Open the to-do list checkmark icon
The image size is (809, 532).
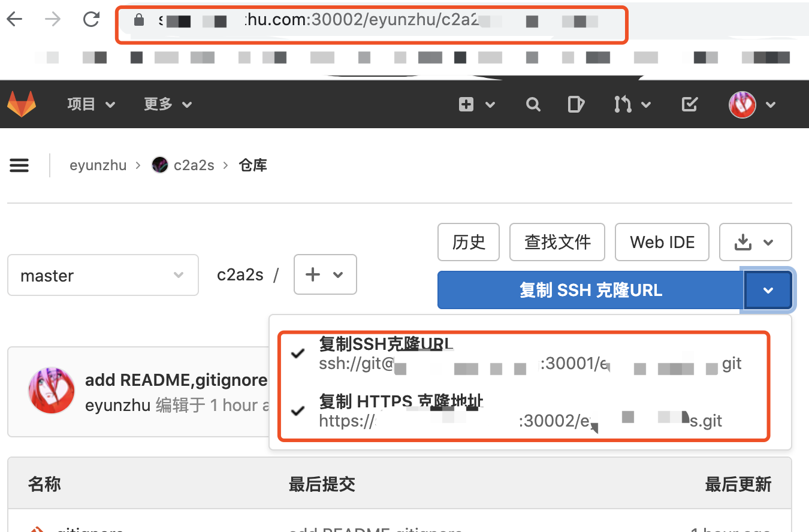click(x=690, y=105)
